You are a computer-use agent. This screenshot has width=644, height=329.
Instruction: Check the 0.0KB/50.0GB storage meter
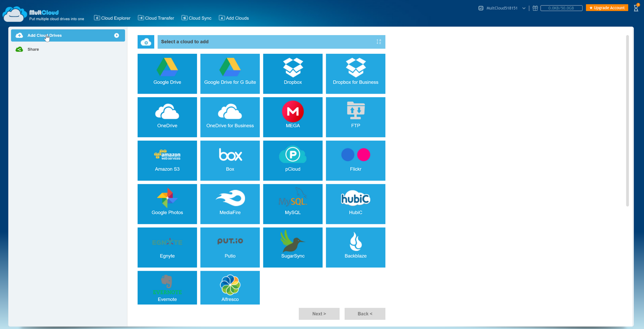562,8
